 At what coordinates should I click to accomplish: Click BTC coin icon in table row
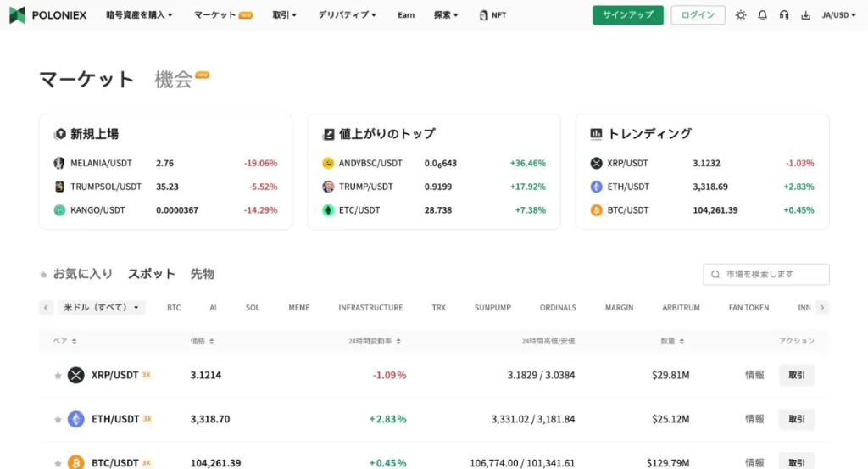[75, 462]
